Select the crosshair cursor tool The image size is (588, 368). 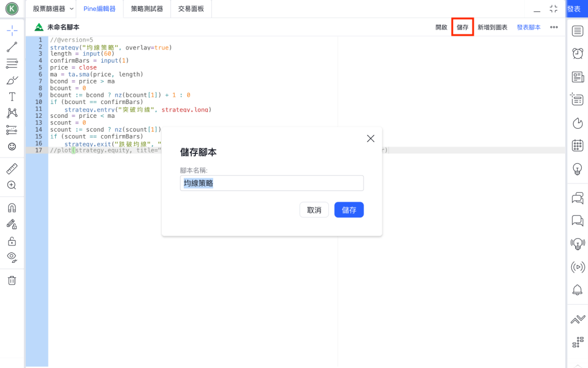12,30
